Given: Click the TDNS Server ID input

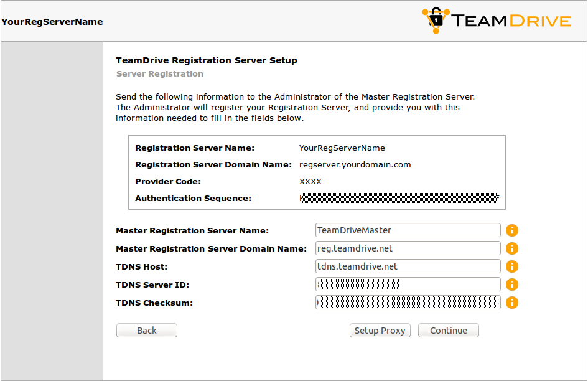Looking at the screenshot, I should pyautogui.click(x=408, y=285).
